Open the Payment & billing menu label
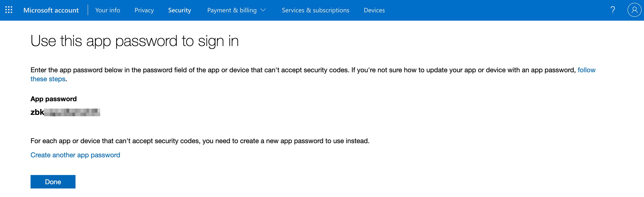This screenshot has width=644, height=197. pos(232,10)
